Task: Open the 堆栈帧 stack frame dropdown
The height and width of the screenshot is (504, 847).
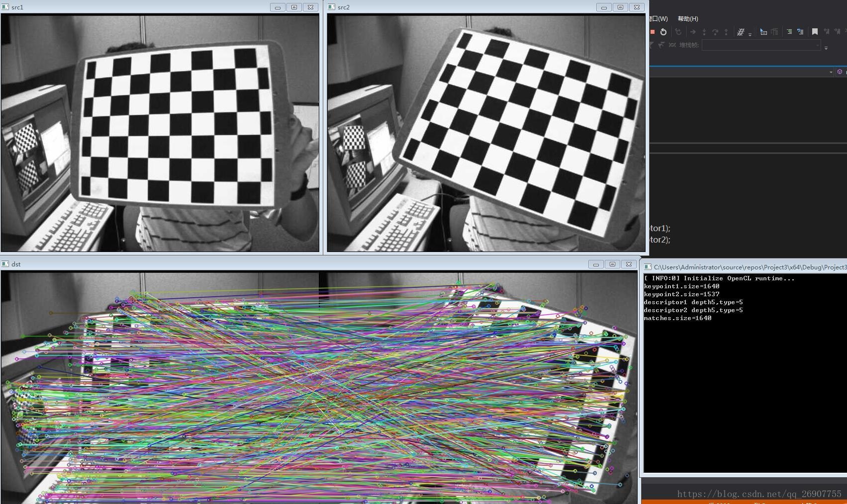Action: [761, 45]
